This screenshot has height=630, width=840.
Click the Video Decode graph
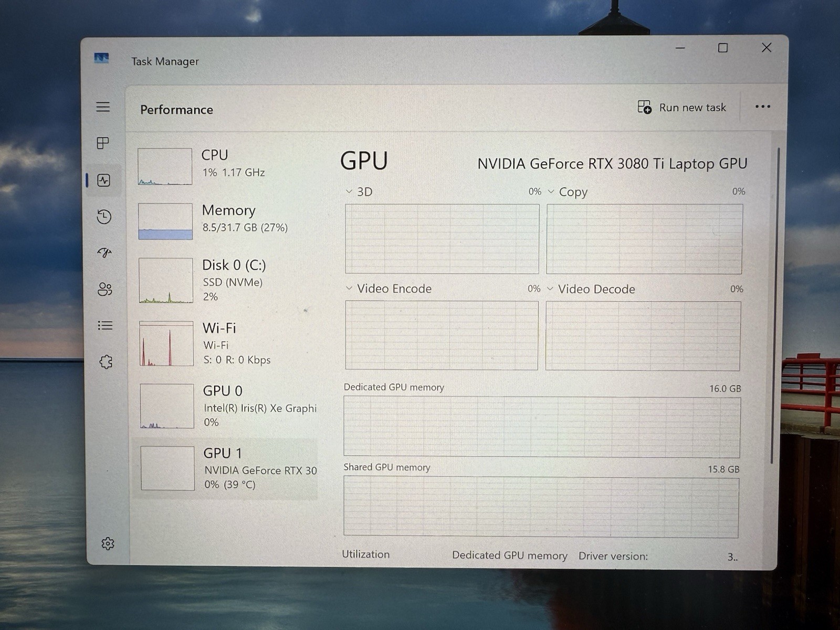point(643,336)
